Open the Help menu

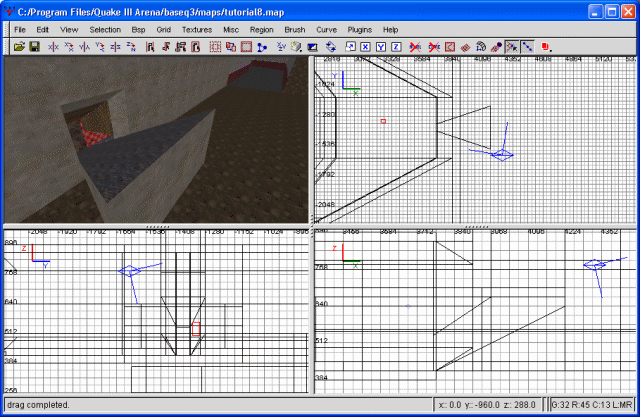(390, 30)
